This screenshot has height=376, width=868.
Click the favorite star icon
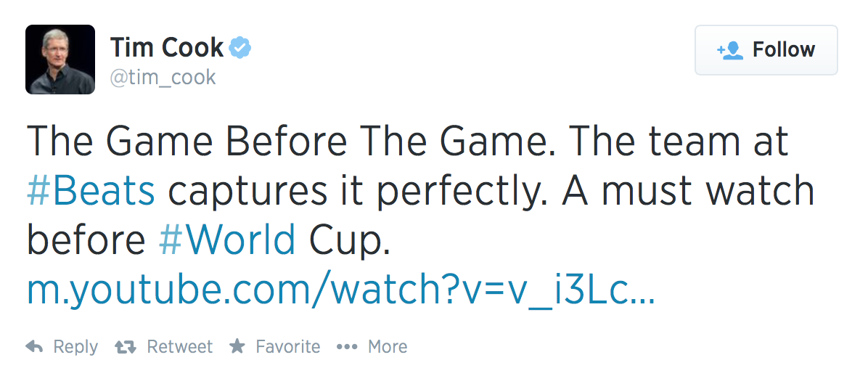point(237,347)
